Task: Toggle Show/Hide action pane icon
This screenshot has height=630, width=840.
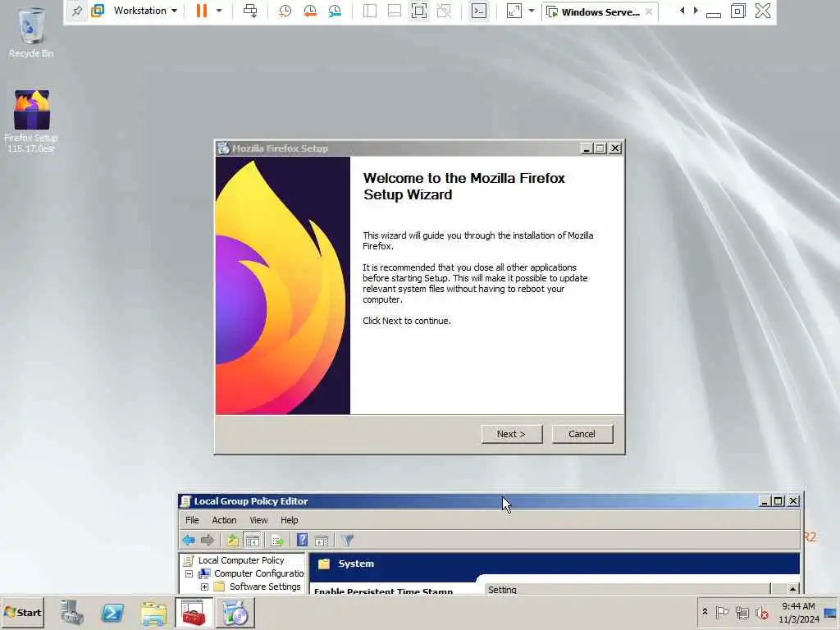Action: pos(322,540)
